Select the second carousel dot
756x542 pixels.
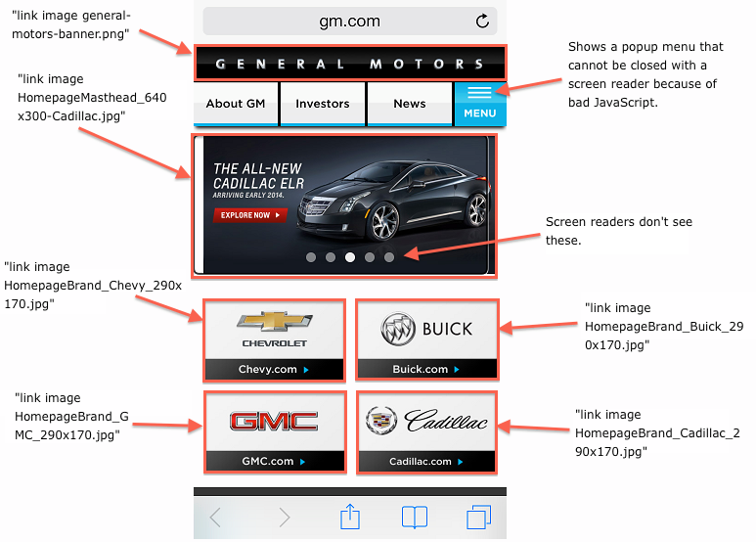[x=331, y=257]
